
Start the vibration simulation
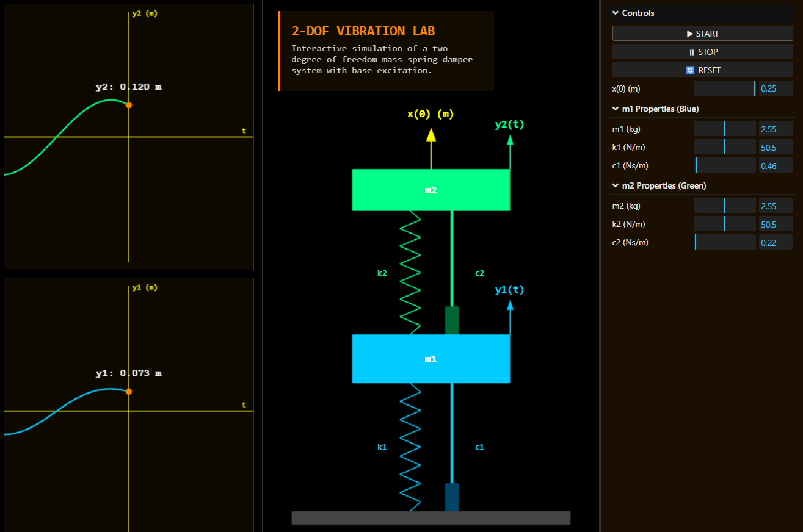(702, 33)
